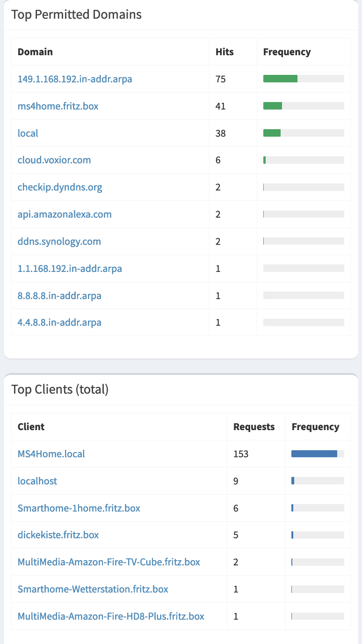Click the ms4home.fritz.box domain link

[58, 106]
